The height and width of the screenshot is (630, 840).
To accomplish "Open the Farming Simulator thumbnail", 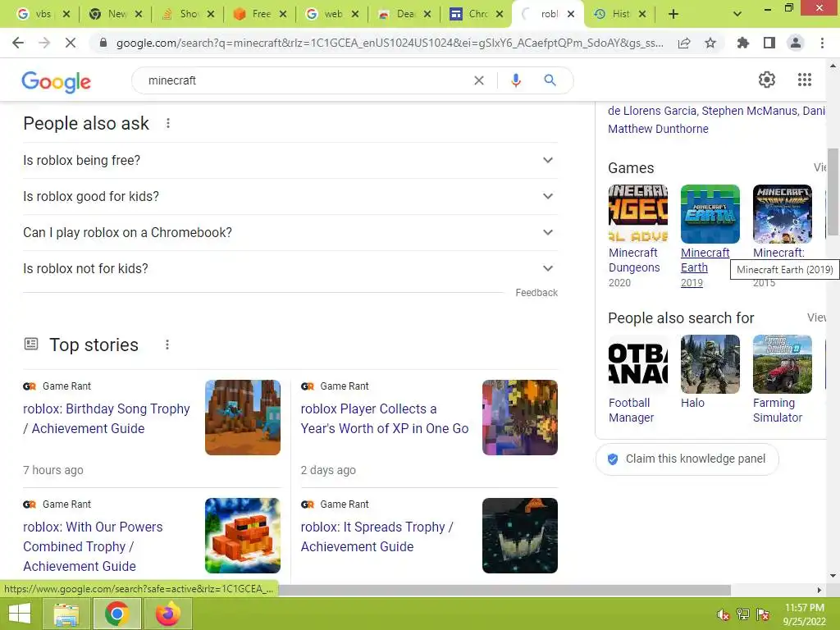I will (x=782, y=364).
